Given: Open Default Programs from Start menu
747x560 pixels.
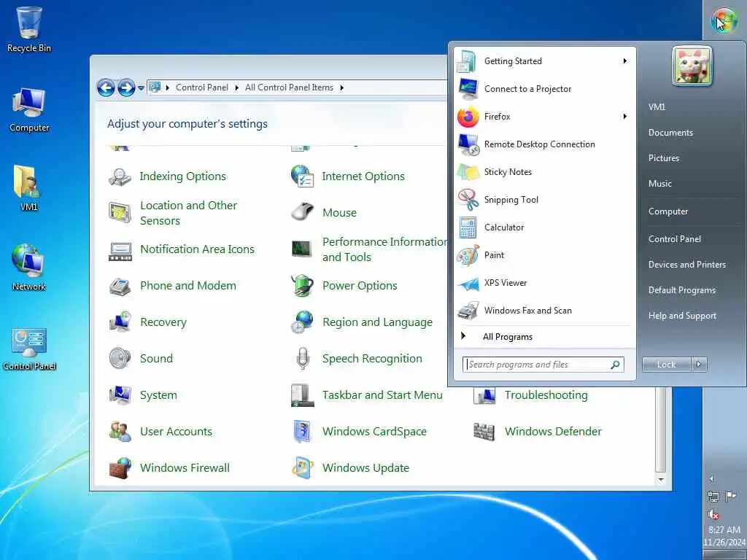Looking at the screenshot, I should tap(682, 290).
